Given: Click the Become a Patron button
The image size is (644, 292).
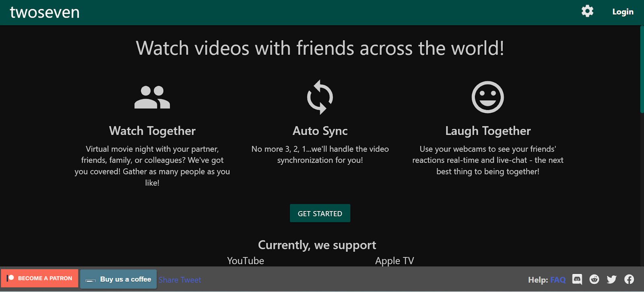Looking at the screenshot, I should (x=39, y=278).
